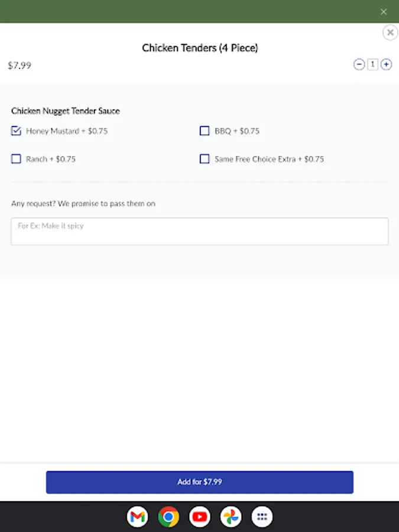Viewport: 399px width, 532px height.
Task: Decrease quantity with the minus icon
Action: (359, 64)
